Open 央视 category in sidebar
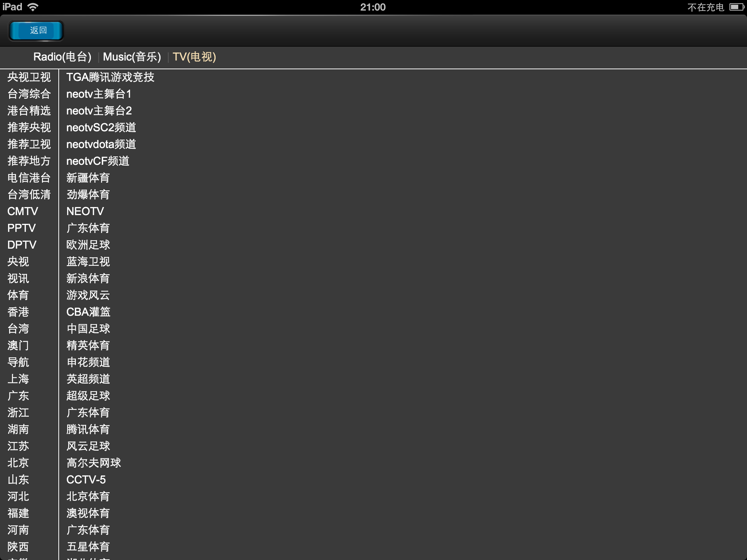This screenshot has height=560, width=747. coord(18,262)
